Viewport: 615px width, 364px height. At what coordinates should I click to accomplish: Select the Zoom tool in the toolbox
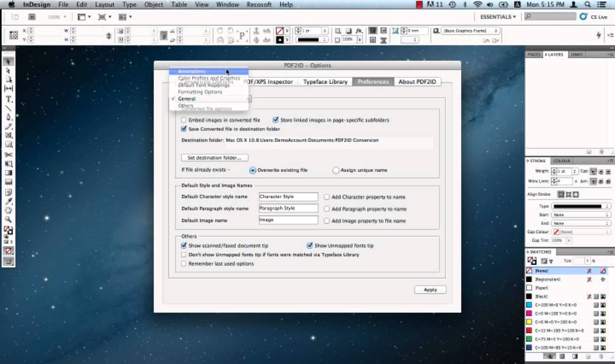point(8,220)
